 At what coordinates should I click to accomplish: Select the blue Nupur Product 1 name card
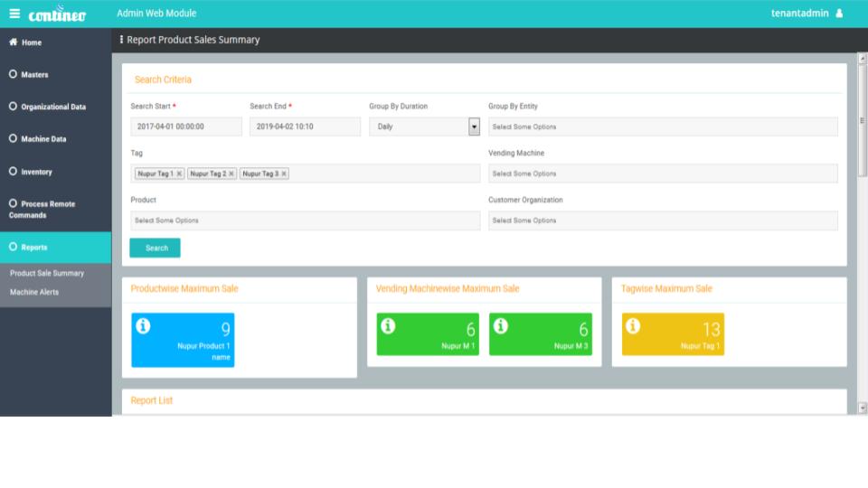(x=183, y=340)
